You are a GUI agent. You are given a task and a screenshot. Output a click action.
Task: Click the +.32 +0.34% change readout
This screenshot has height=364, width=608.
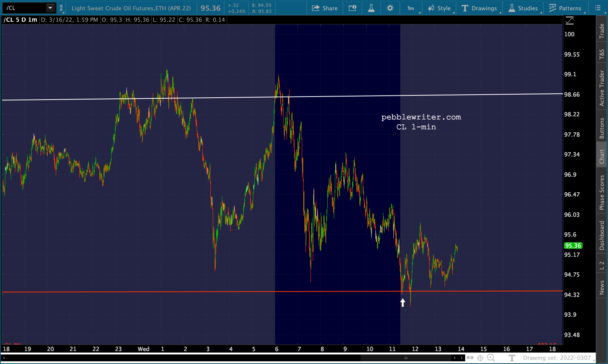[x=236, y=8]
